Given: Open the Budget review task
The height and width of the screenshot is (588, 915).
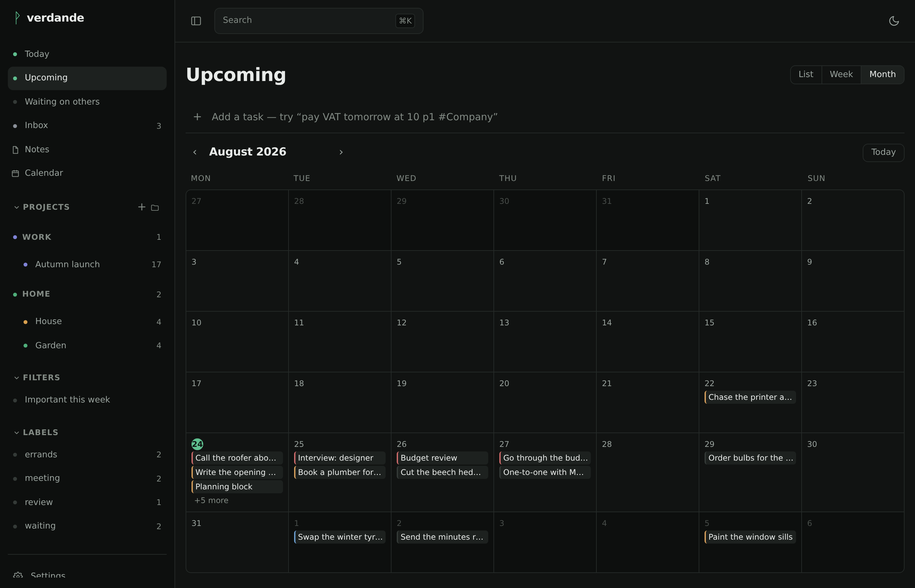Looking at the screenshot, I should coord(442,458).
